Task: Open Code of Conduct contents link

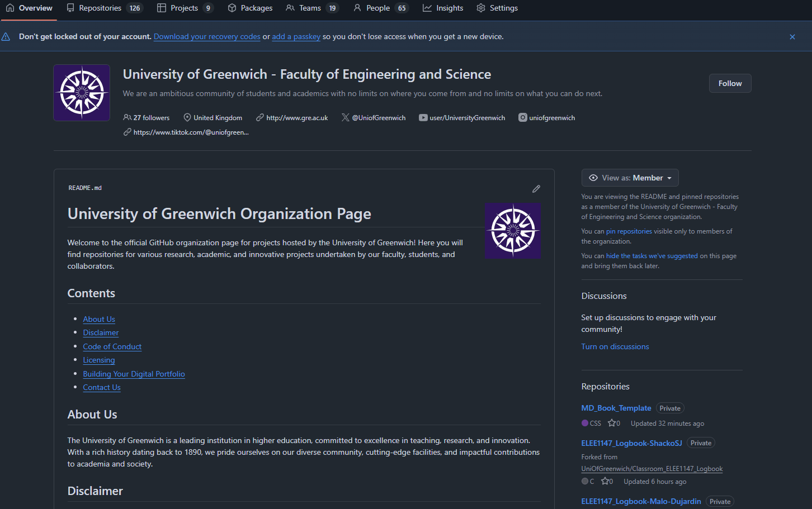Action: pyautogui.click(x=112, y=346)
